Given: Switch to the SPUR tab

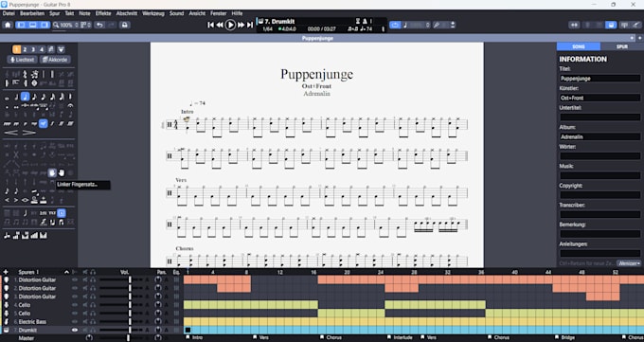Looking at the screenshot, I should [622, 46].
